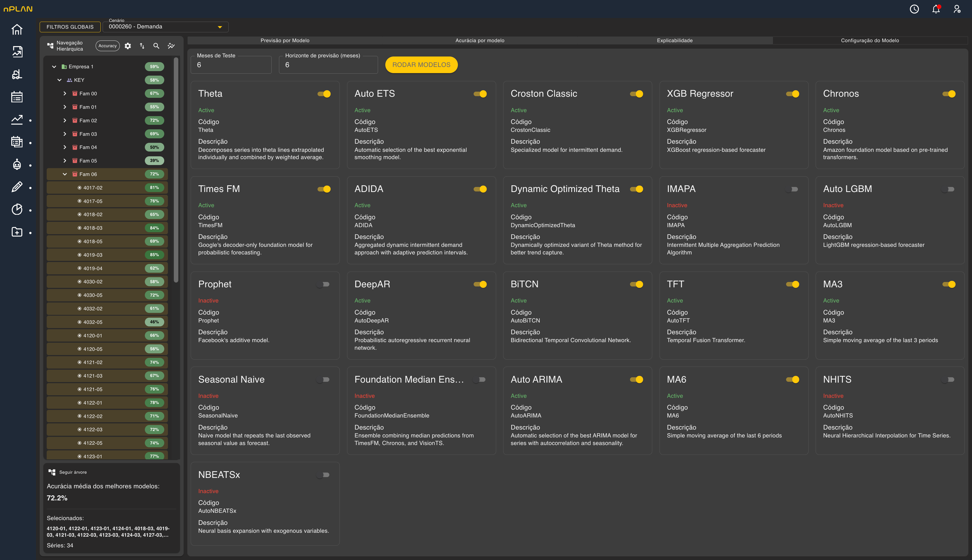
Task: Enable the IMAPA model toggle
Action: coord(791,189)
